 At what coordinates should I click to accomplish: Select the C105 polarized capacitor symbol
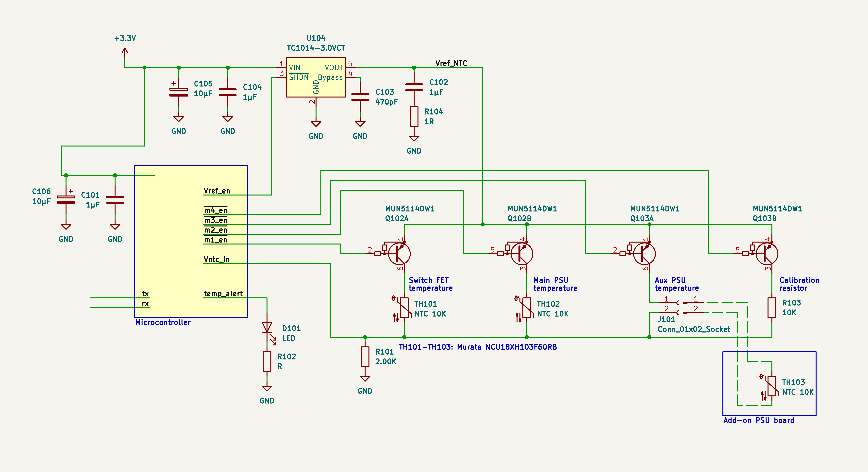point(179,92)
